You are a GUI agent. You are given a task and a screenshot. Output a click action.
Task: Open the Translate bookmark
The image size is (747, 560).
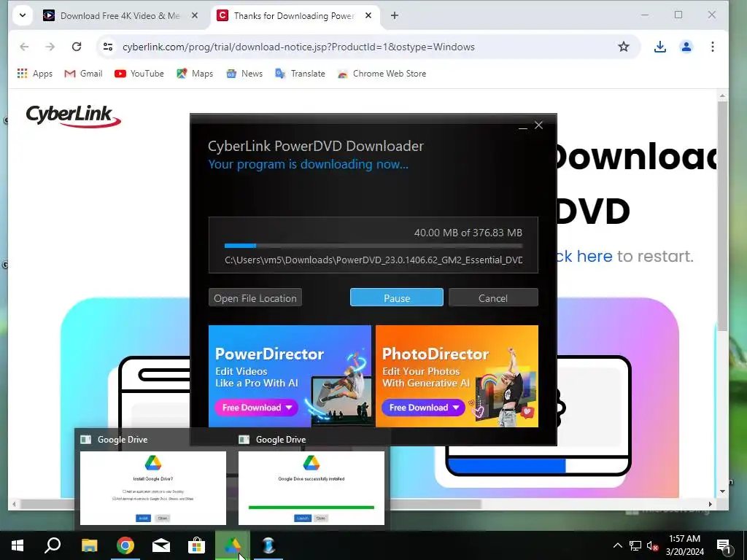pos(300,74)
